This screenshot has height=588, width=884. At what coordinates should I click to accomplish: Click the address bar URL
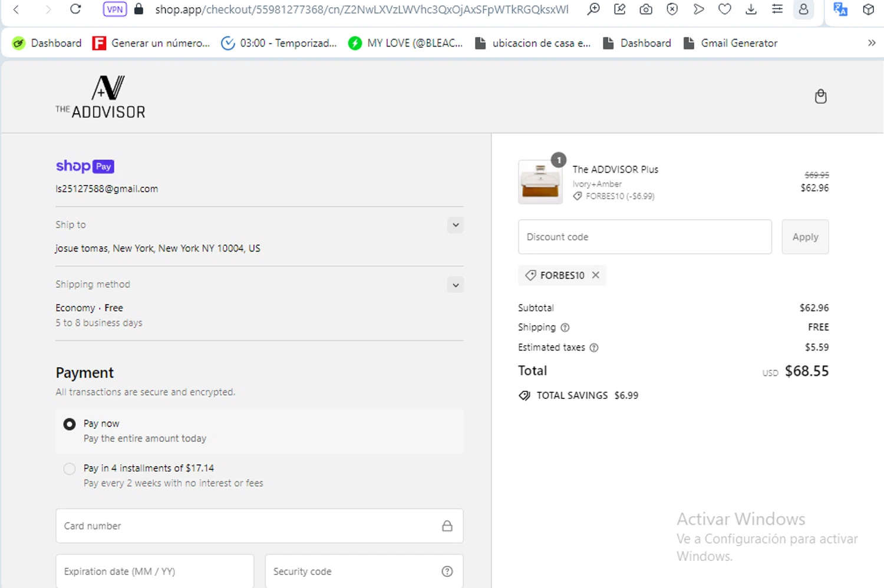362,9
